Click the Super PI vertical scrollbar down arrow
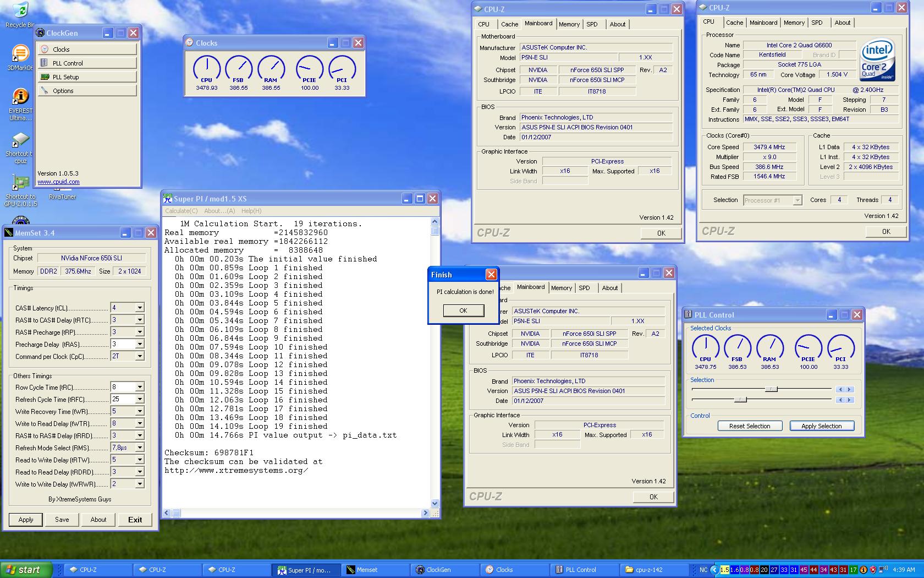Viewport: 924px width, 578px height. coord(435,503)
